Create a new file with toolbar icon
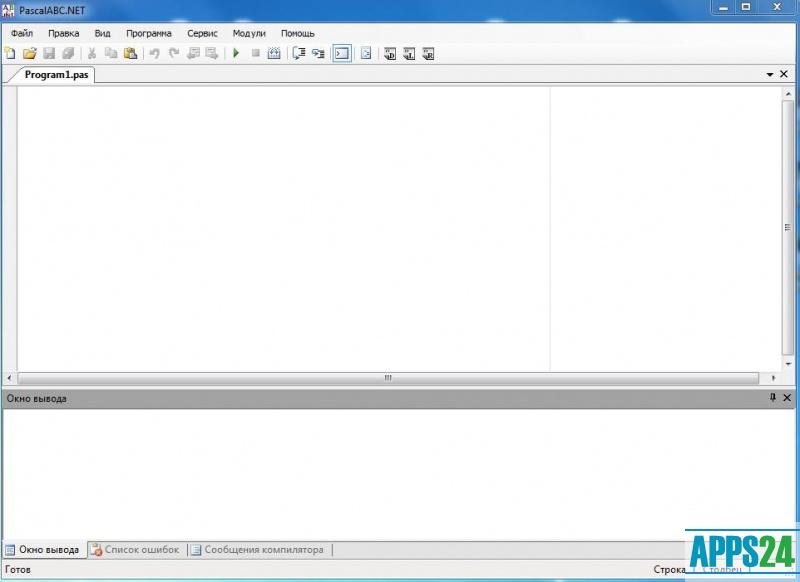This screenshot has height=582, width=800. (x=10, y=53)
